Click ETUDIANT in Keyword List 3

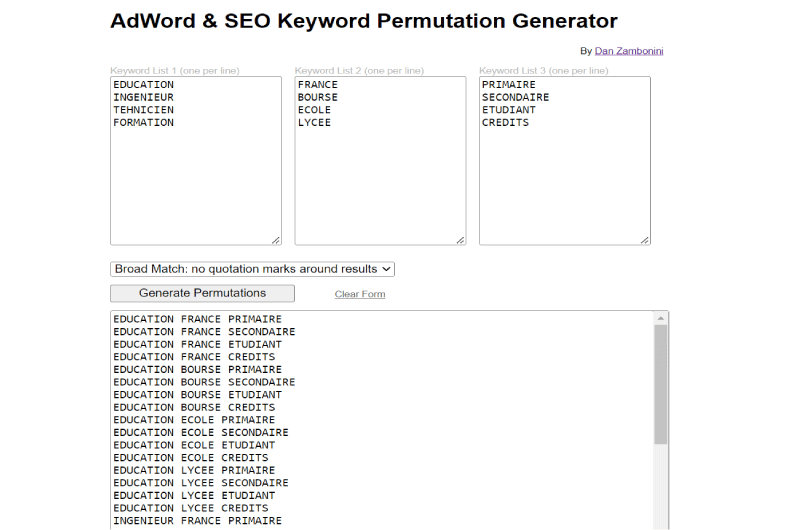[x=509, y=110]
